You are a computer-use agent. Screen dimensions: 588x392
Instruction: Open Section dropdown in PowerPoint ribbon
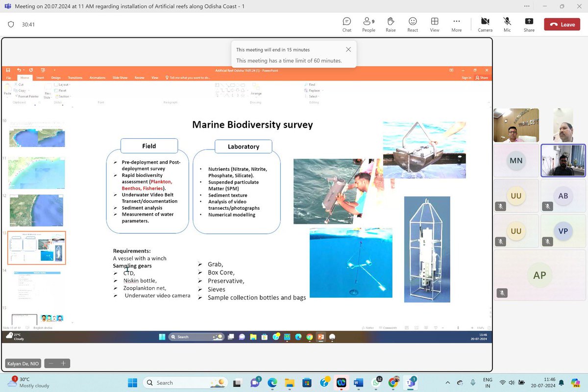point(63,96)
